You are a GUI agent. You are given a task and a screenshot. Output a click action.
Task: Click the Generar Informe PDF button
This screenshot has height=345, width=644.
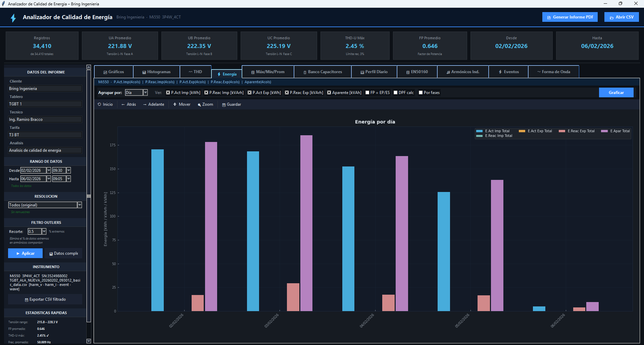(569, 17)
